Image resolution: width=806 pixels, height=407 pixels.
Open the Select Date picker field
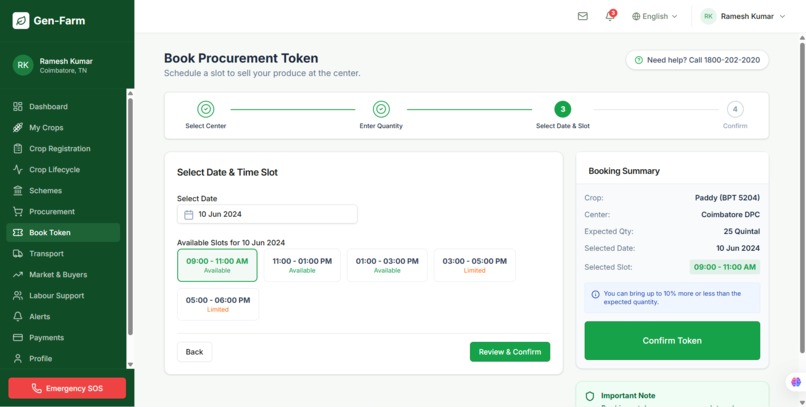267,214
